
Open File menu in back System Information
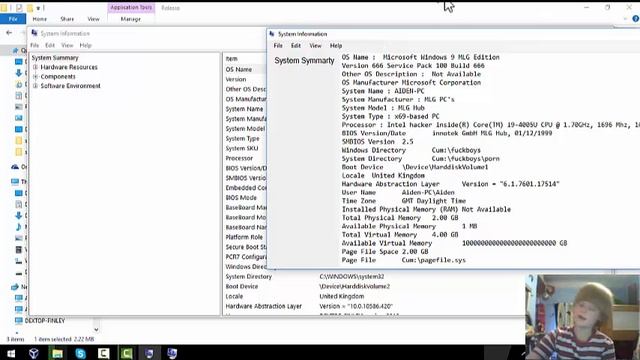[35, 45]
